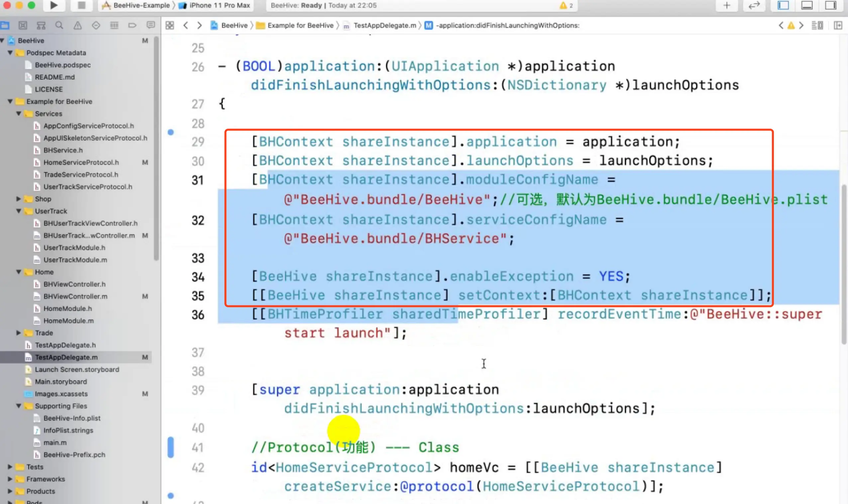This screenshot has height=504, width=848.
Task: Toggle the Navigator panel visibility
Action: (x=783, y=5)
